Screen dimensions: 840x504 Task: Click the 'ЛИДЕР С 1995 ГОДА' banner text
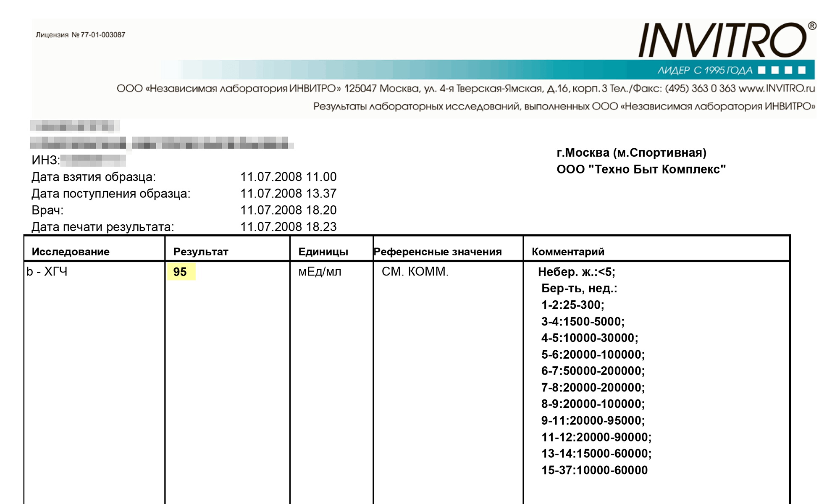pos(705,70)
